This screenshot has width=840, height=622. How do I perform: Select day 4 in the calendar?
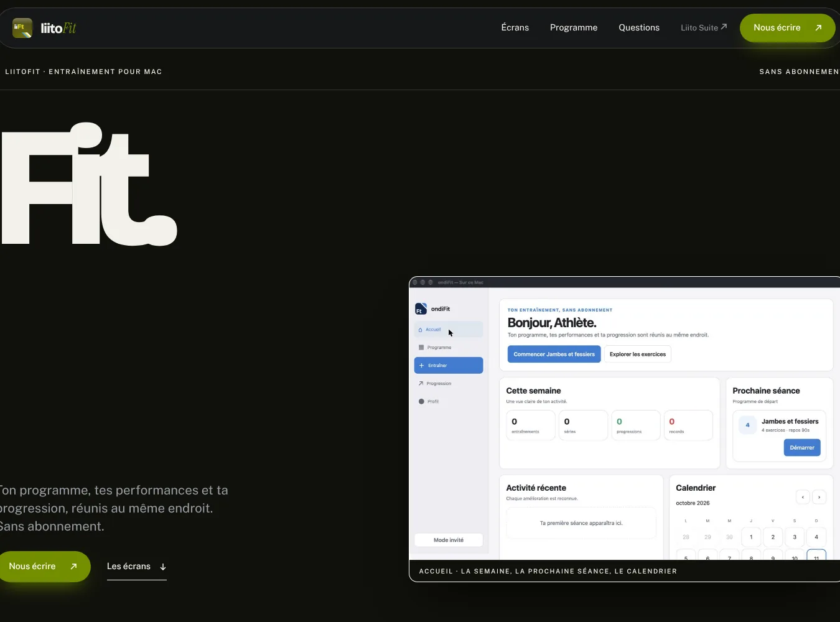pyautogui.click(x=816, y=537)
